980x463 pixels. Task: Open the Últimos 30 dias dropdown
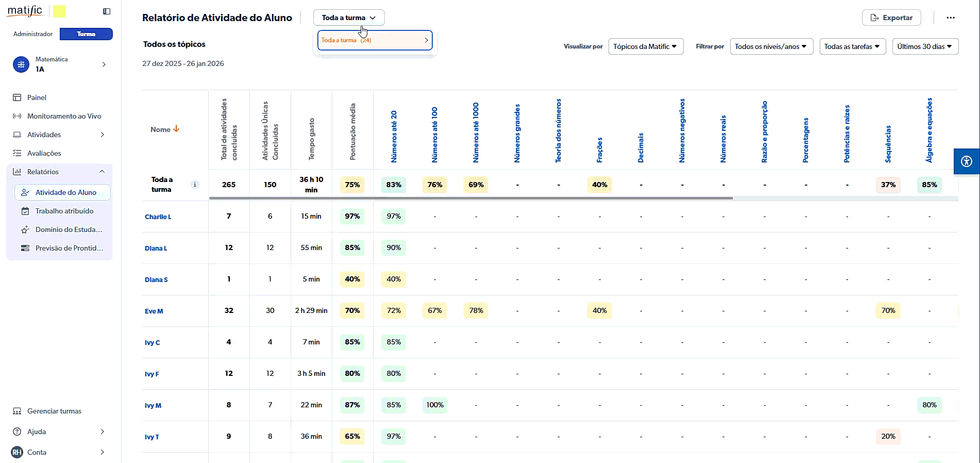tap(924, 46)
